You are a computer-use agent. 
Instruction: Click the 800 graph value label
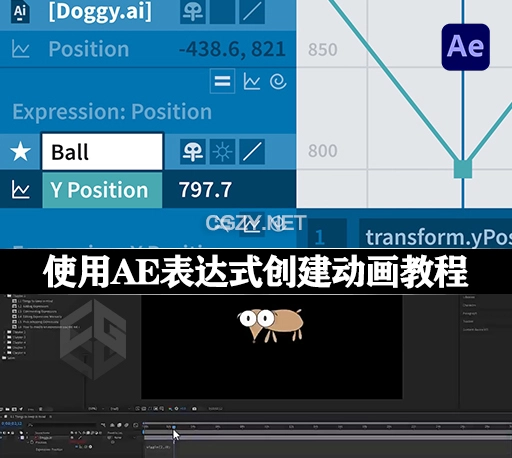323,151
